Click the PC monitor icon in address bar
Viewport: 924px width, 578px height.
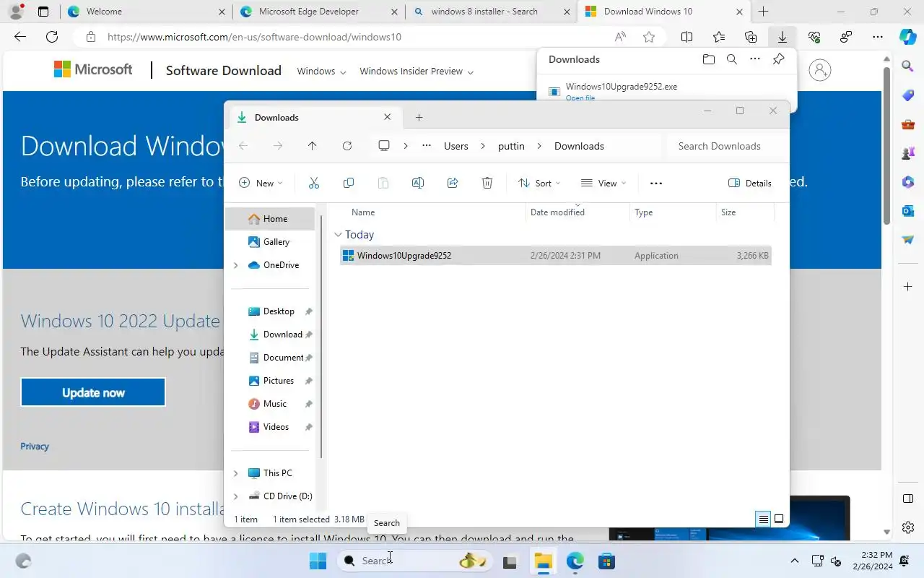pos(384,146)
